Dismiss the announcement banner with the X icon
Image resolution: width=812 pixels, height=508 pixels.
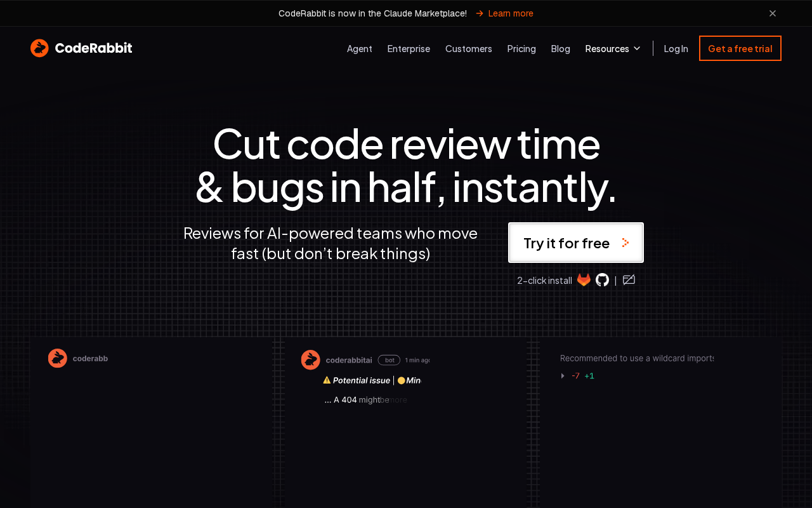click(773, 13)
